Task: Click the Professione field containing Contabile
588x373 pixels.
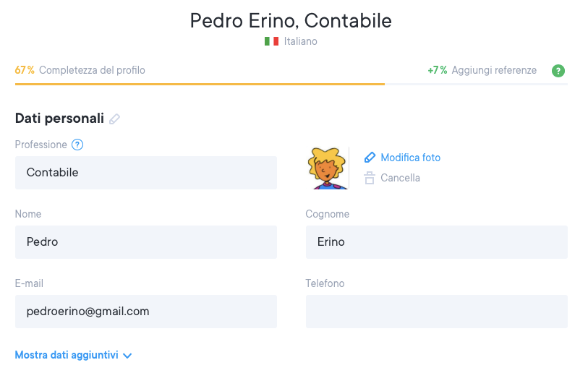Action: point(145,173)
